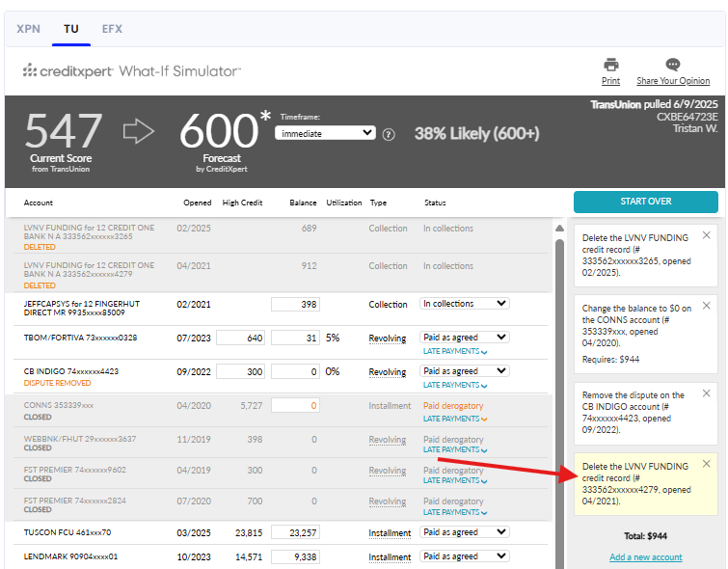The height and width of the screenshot is (569, 728).
Task: Click the JEFFCAPSYS balance field showing 398
Action: (x=295, y=305)
